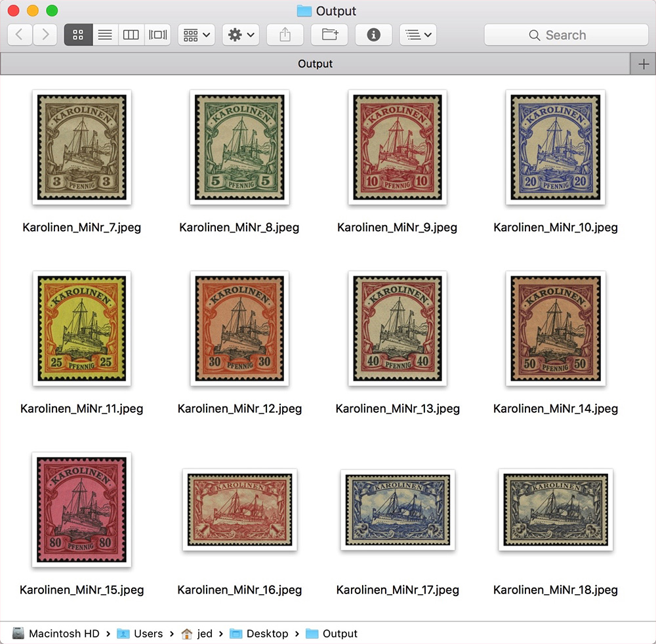Open the item arrangement dropdown
This screenshot has width=656, height=644.
(x=196, y=34)
